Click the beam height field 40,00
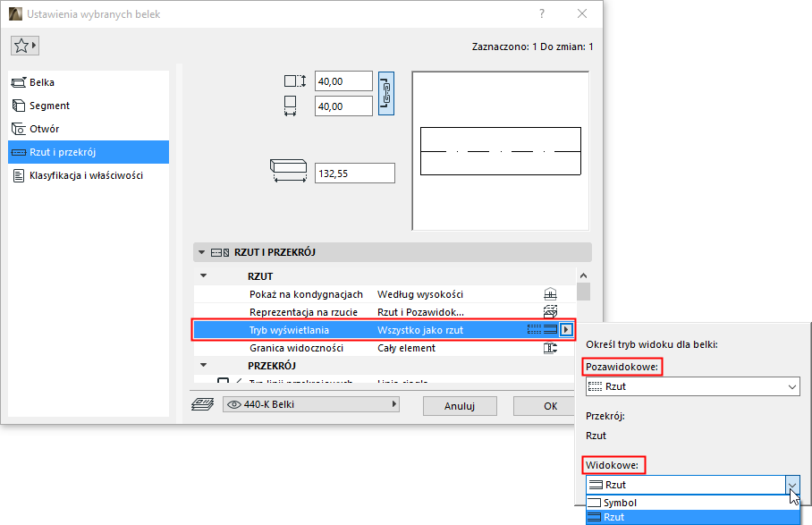 [343, 81]
